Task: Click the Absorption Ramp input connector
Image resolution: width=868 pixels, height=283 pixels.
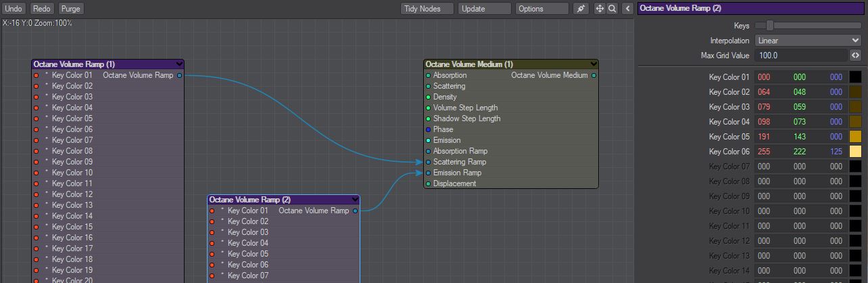Action: tap(428, 151)
